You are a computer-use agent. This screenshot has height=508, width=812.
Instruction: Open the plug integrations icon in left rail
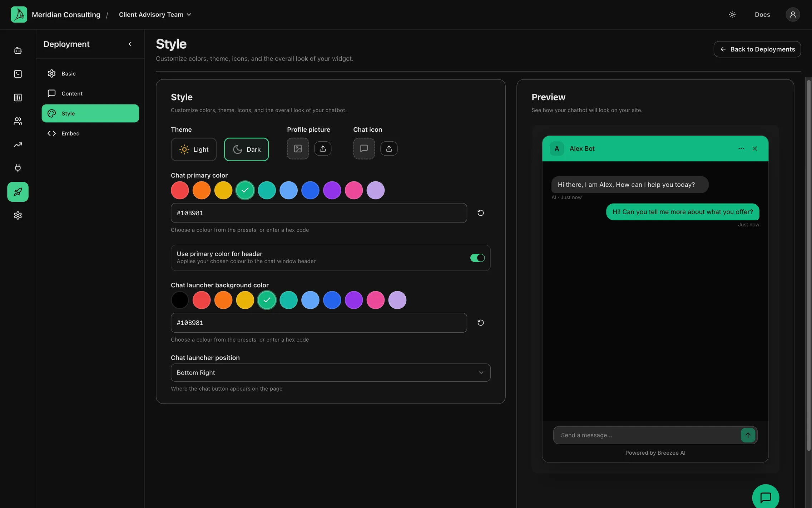pos(18,168)
